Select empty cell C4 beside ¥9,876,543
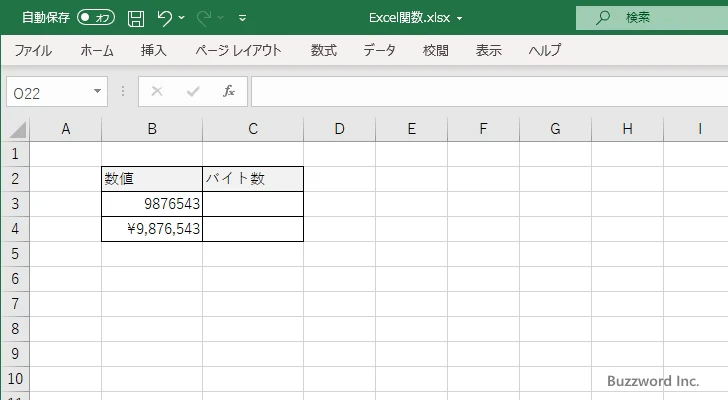This screenshot has width=728, height=400. point(253,229)
